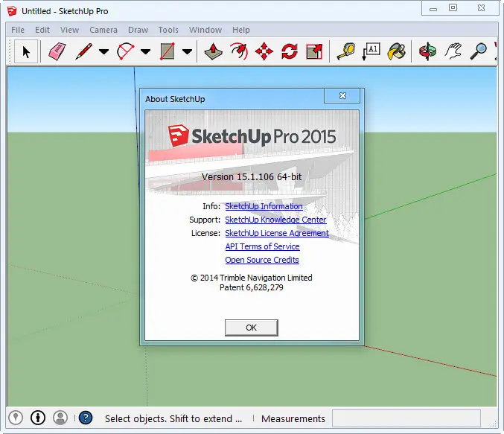Activate the Zoom magnifier tool
This screenshot has width=504, height=434.
478,51
